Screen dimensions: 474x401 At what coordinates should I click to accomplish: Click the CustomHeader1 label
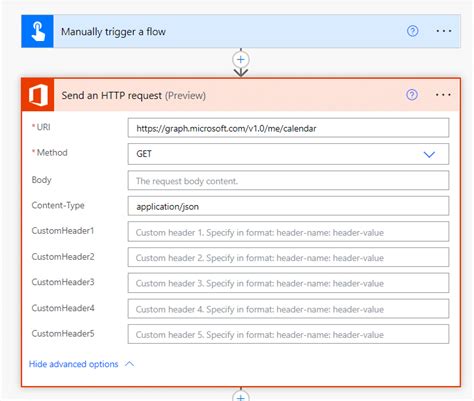(x=63, y=231)
